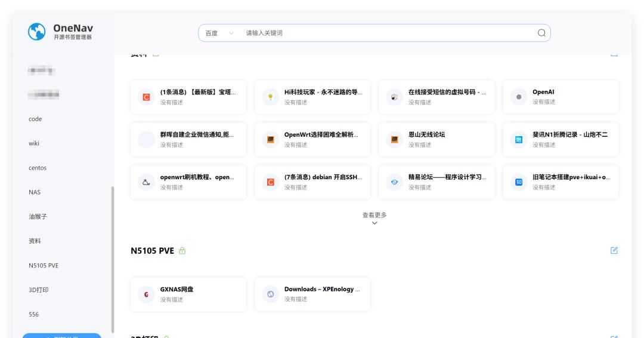Select 油猴子 in the sidebar
The width and height of the screenshot is (644, 338).
pyautogui.click(x=38, y=216)
